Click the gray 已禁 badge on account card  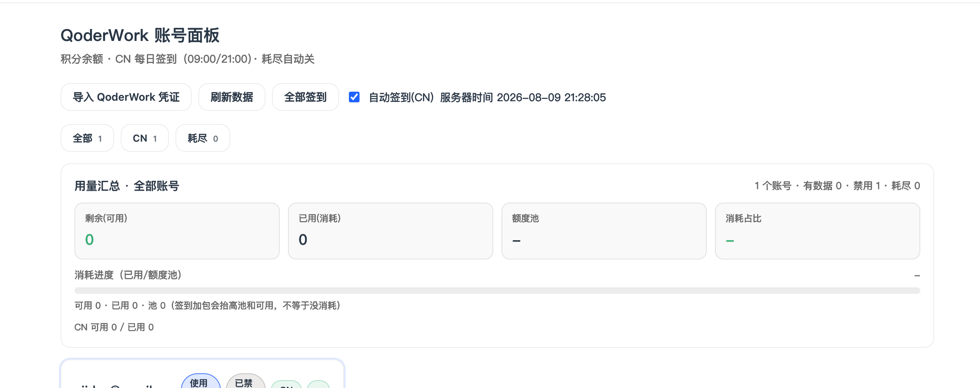point(246,381)
